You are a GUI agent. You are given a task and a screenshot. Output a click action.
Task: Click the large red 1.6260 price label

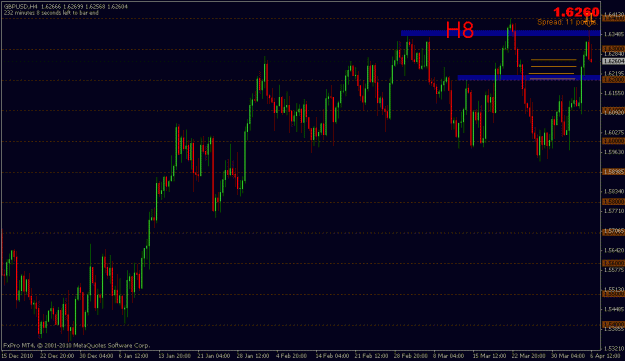(x=576, y=12)
